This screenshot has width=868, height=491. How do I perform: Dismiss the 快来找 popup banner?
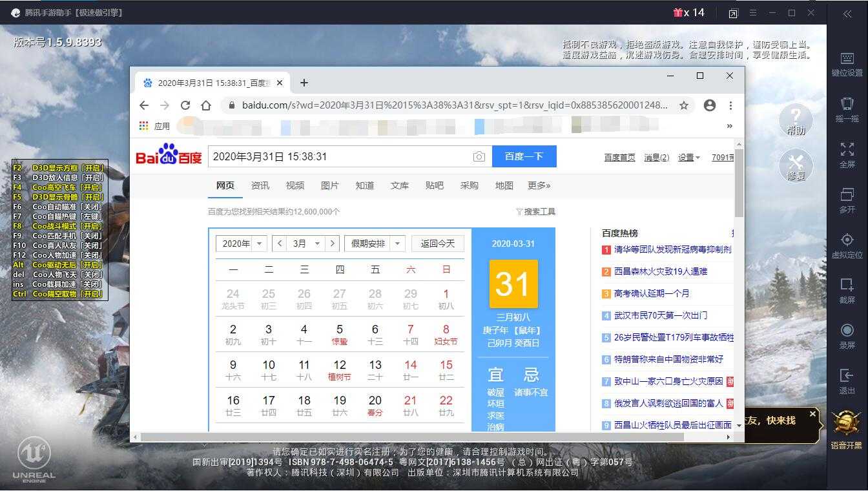tap(812, 413)
